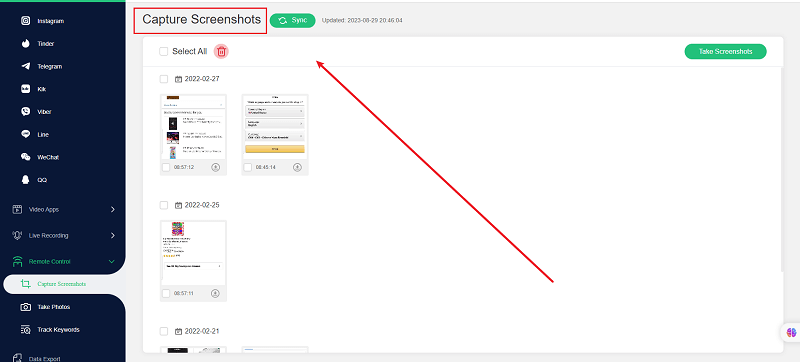Check the 2022-02-27 date group checkbox

pyautogui.click(x=164, y=79)
